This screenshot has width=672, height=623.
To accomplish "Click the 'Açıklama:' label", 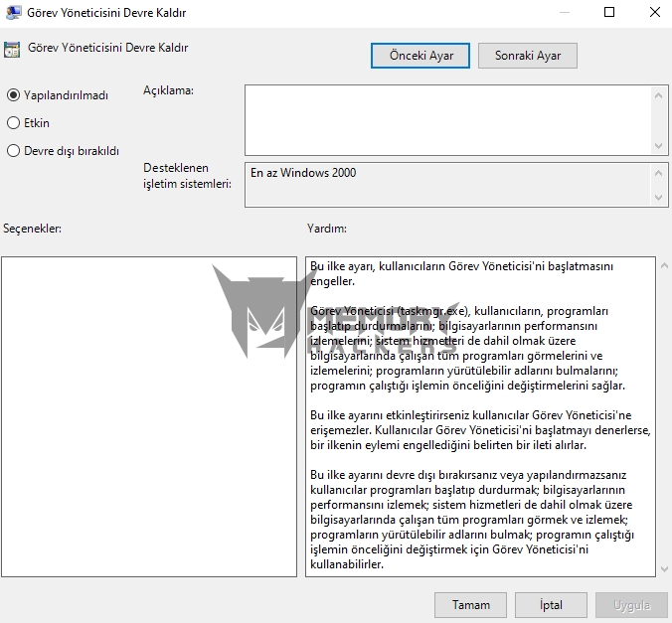I will (x=168, y=90).
